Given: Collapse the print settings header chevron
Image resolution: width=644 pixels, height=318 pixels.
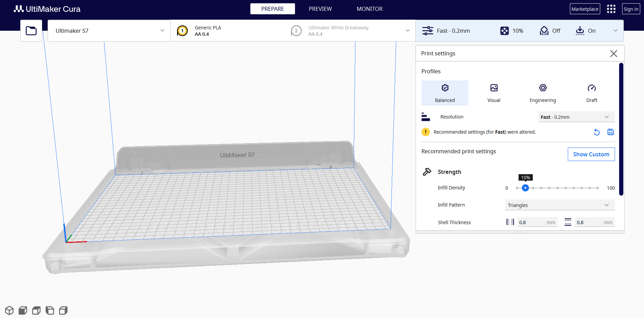Looking at the screenshot, I should click(615, 31).
